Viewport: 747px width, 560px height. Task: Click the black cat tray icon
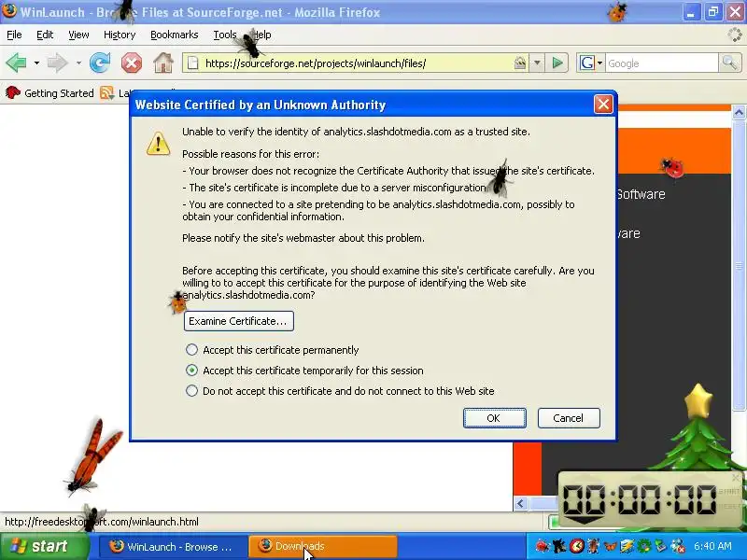click(x=559, y=546)
